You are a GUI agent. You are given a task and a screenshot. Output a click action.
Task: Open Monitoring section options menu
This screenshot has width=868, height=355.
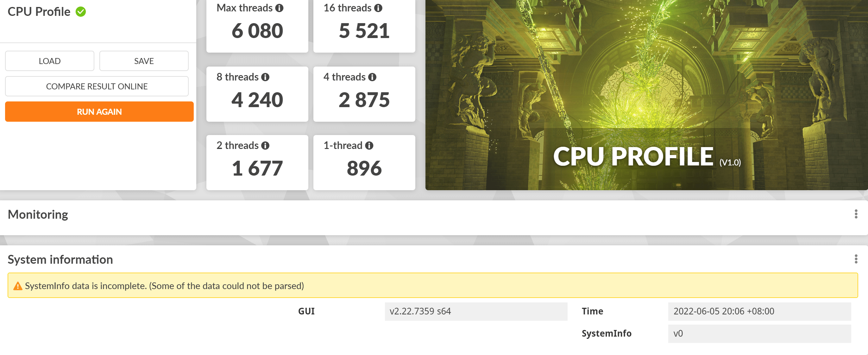click(856, 214)
